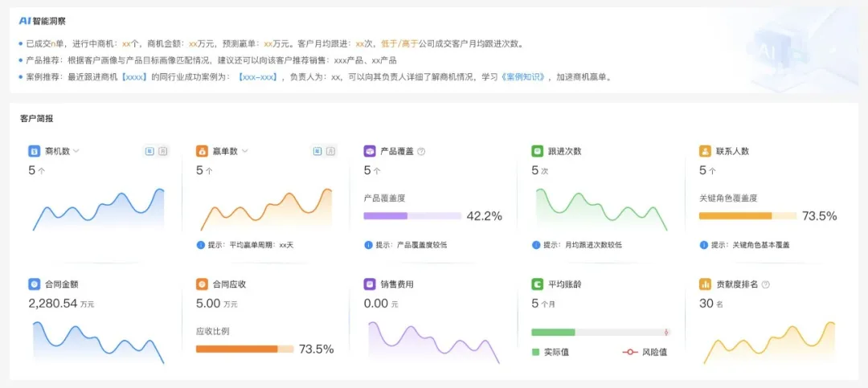868x388 pixels.
Task: Click the 平均账龄 green icon
Action: coord(537,284)
